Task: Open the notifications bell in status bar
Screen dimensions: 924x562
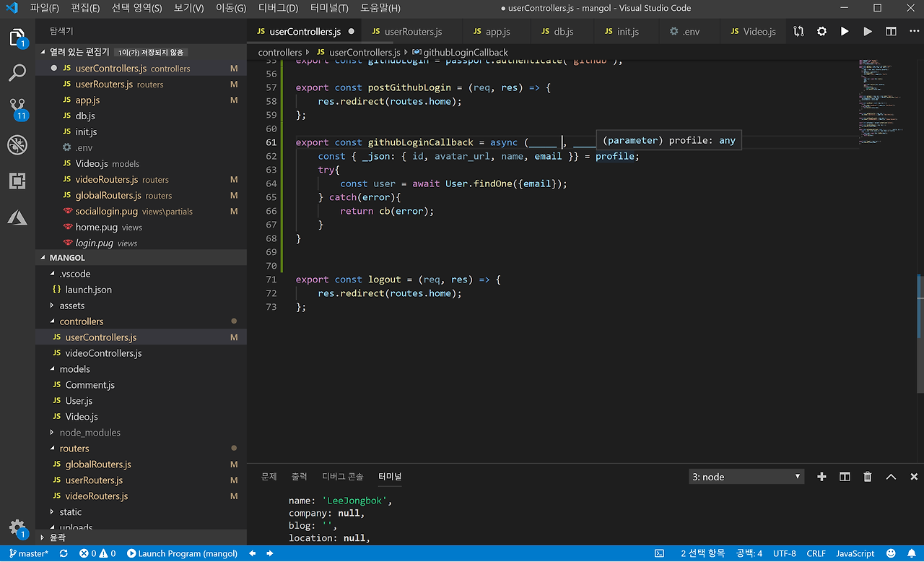Action: click(x=912, y=553)
